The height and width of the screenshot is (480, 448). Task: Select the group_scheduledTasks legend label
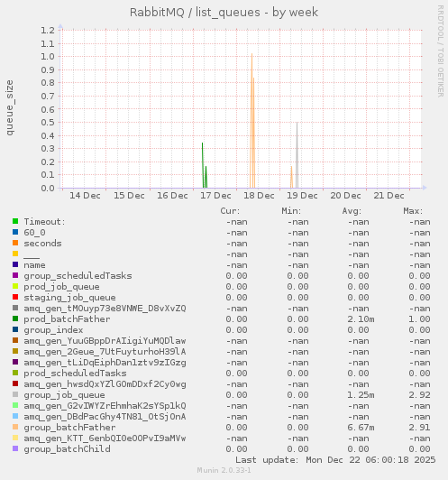pyautogui.click(x=78, y=276)
